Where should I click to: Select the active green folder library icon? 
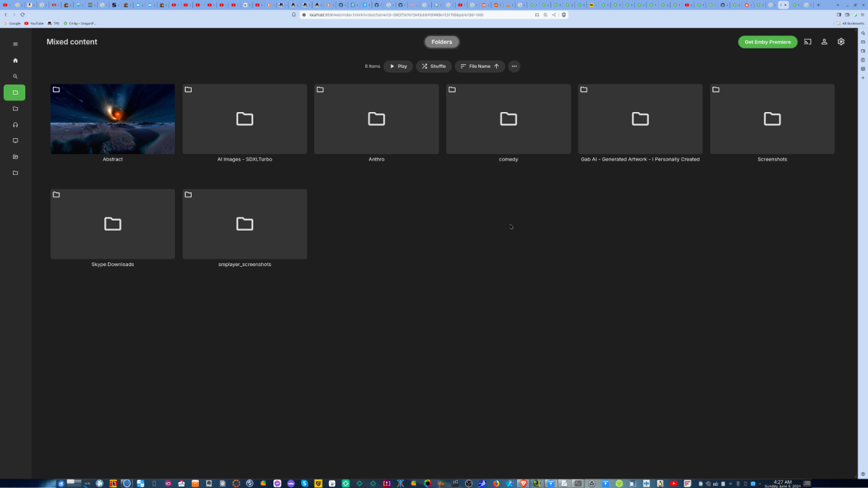coord(14,93)
